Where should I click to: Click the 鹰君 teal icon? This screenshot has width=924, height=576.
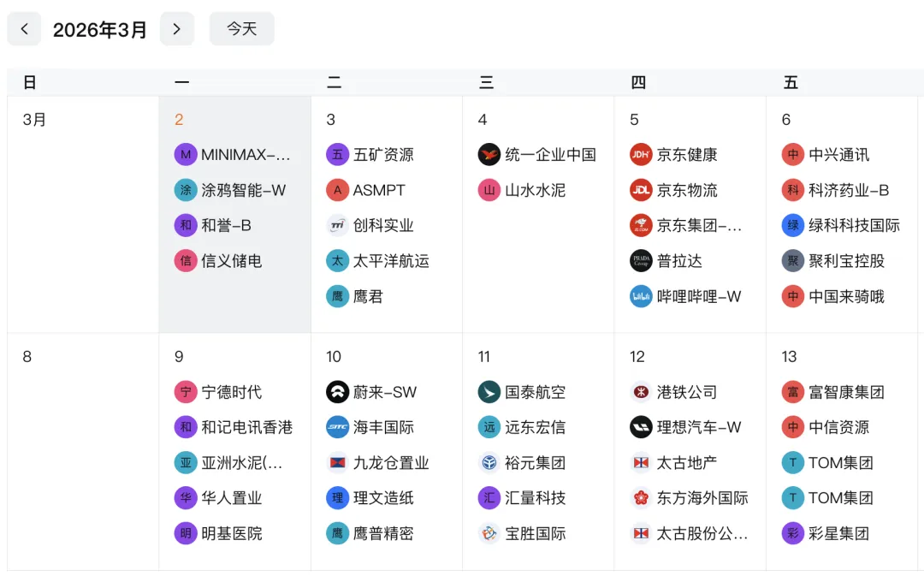point(337,296)
